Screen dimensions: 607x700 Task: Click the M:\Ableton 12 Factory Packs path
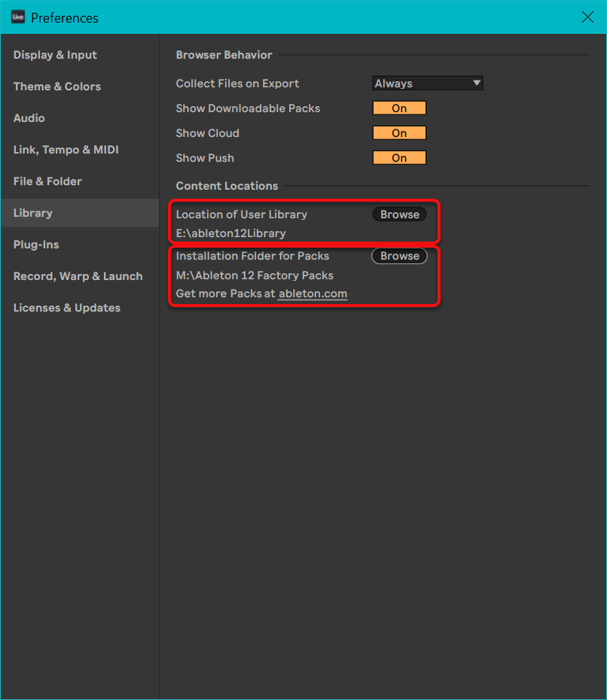255,275
